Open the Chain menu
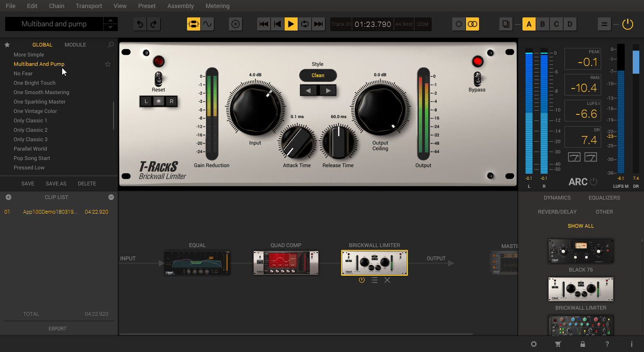644x352 pixels. click(x=57, y=6)
